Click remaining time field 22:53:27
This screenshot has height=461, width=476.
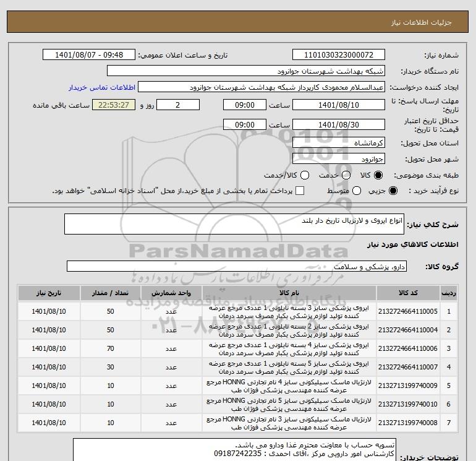(114, 105)
